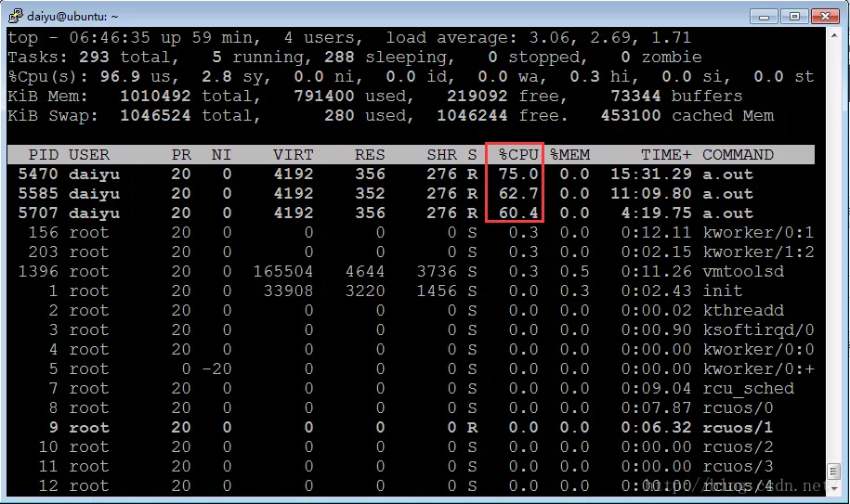
Task: Click PID 1396 in process list
Action: point(38,272)
